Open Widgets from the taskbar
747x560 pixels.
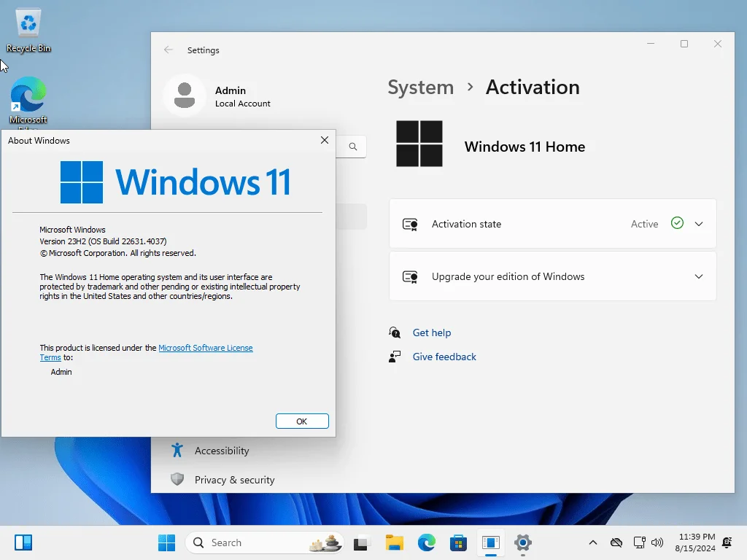pos(23,542)
